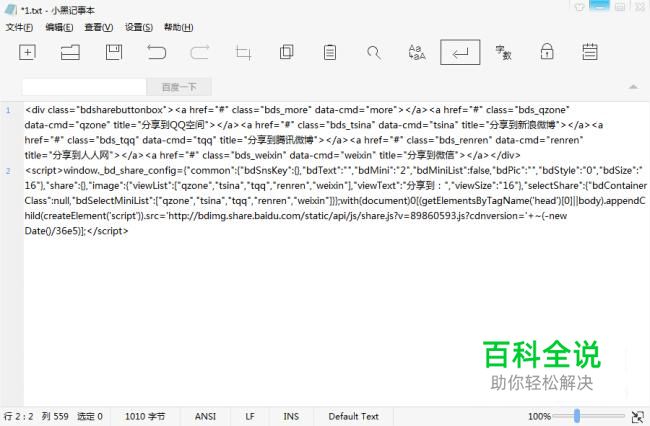Open the 文件(F) menu
Image resolution: width=650 pixels, height=426 pixels.
(19, 27)
